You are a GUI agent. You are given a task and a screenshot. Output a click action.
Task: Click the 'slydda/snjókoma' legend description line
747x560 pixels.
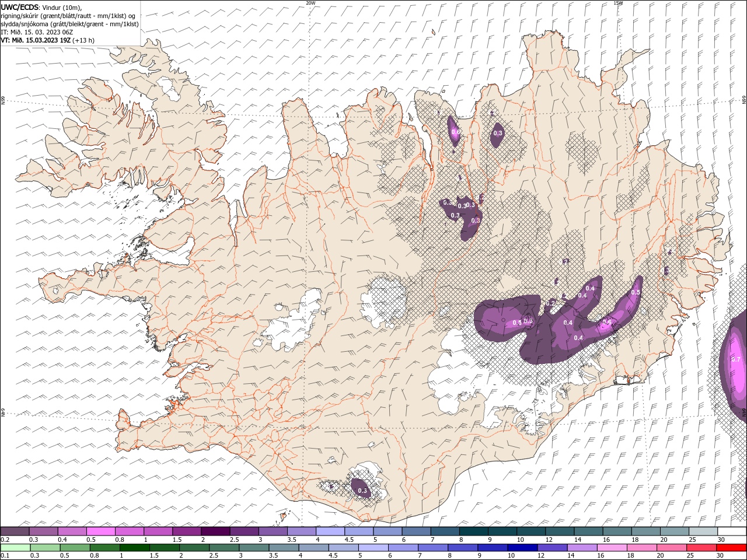click(69, 24)
